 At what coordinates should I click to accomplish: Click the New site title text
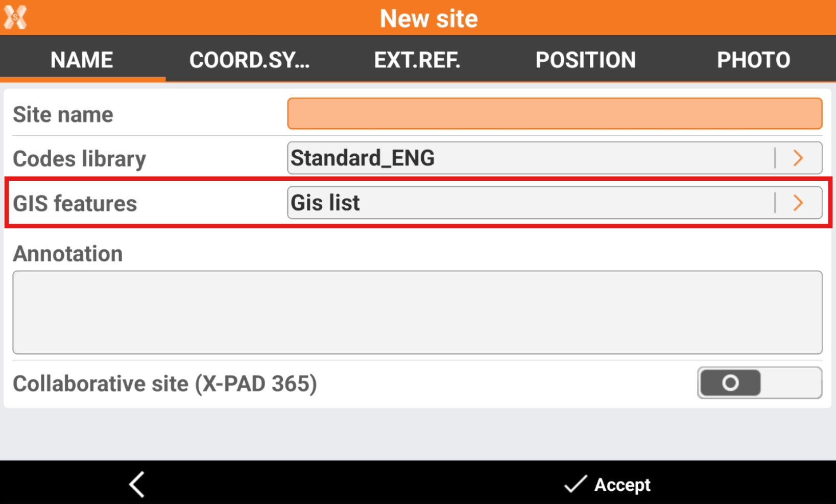pos(428,18)
